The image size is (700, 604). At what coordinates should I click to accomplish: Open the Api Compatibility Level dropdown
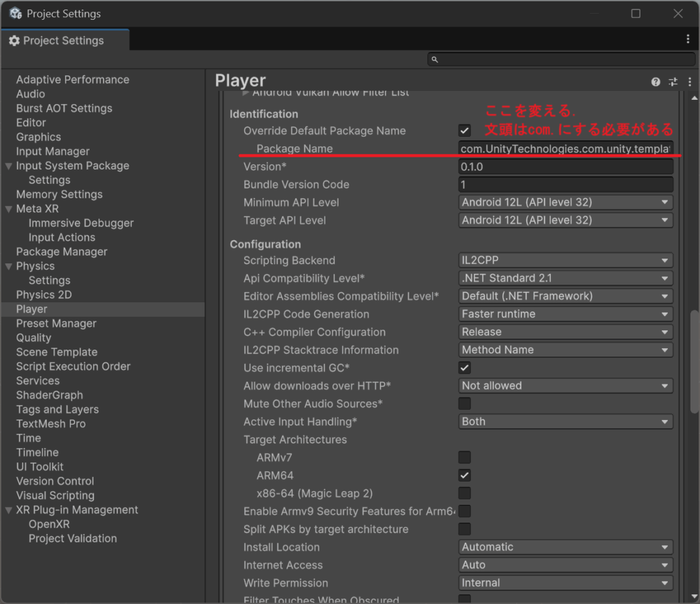pyautogui.click(x=565, y=278)
